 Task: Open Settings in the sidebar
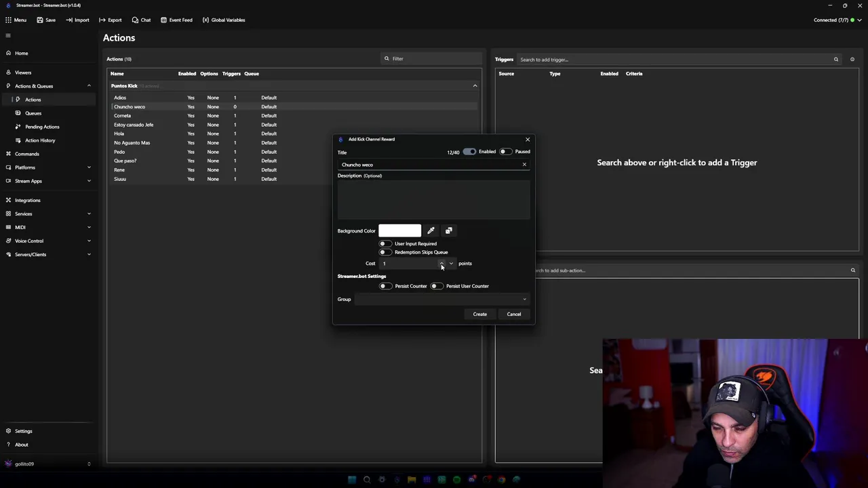[x=47, y=431]
